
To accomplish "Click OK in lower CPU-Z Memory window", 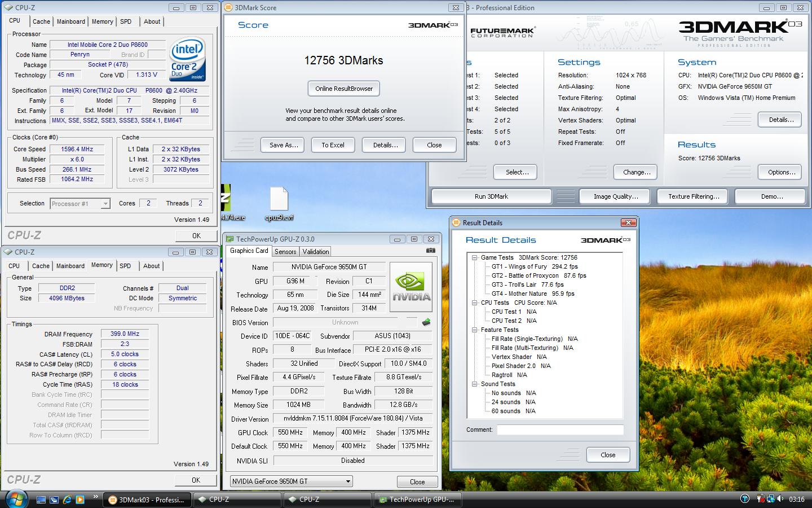I will point(196,480).
